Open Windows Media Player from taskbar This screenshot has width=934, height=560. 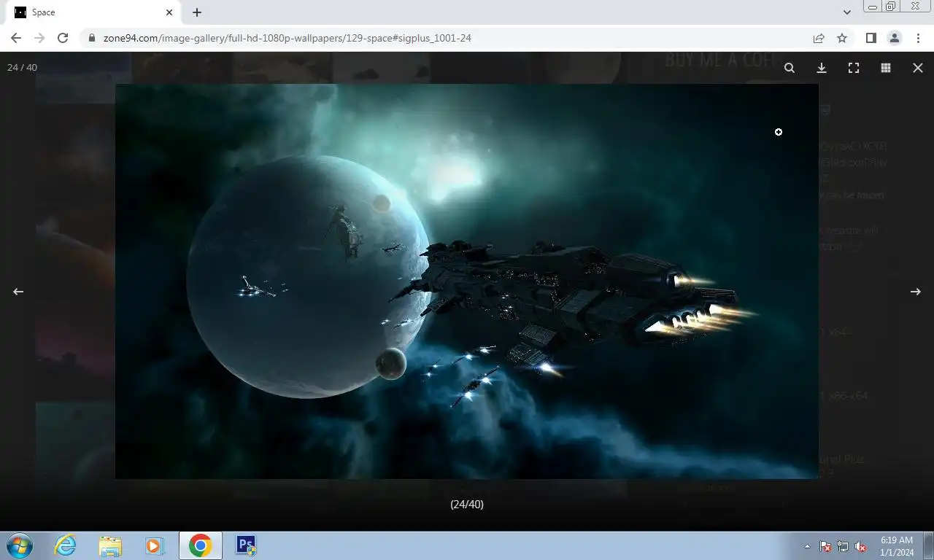(155, 545)
